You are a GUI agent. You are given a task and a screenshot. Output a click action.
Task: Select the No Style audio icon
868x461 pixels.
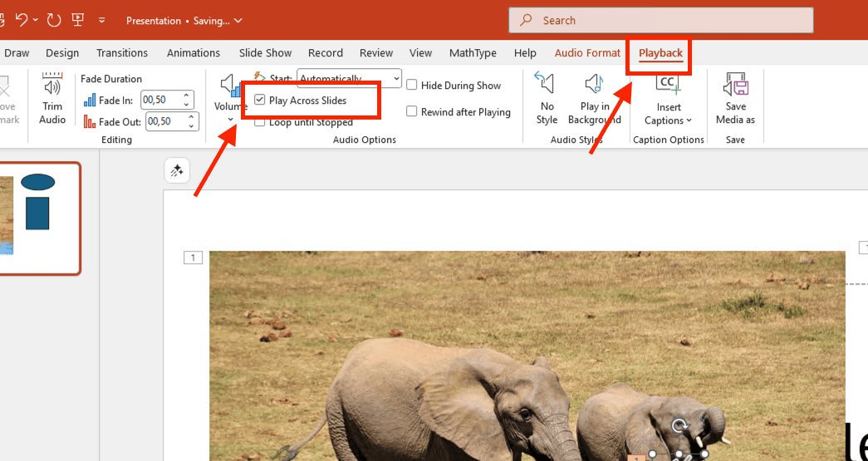pos(547,84)
